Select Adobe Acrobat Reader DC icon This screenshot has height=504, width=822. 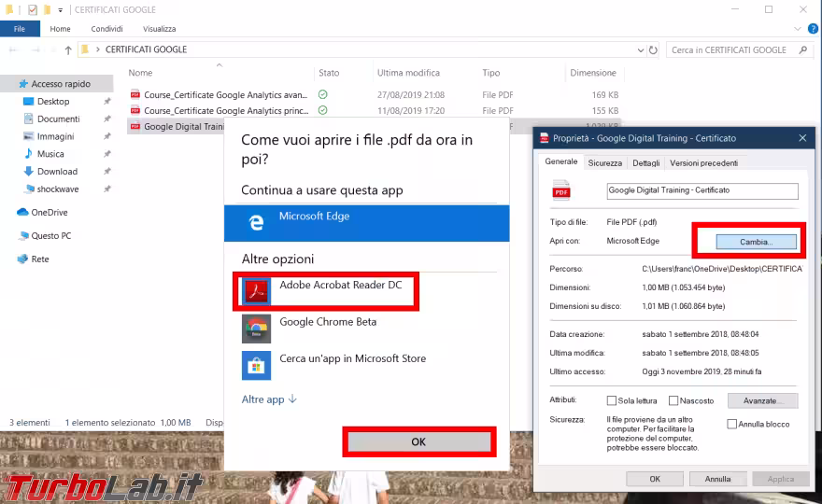point(257,291)
